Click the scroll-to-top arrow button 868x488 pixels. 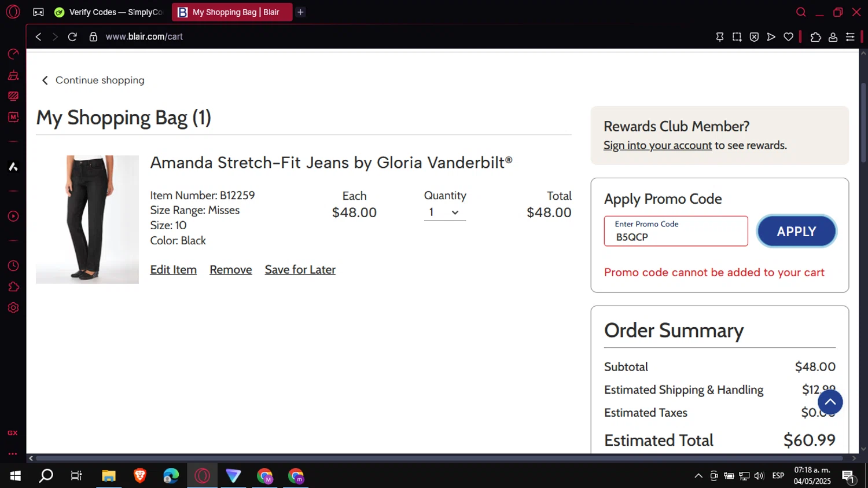(x=830, y=402)
